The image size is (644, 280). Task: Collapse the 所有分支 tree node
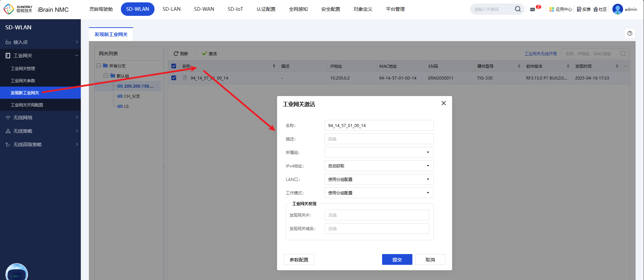99,66
